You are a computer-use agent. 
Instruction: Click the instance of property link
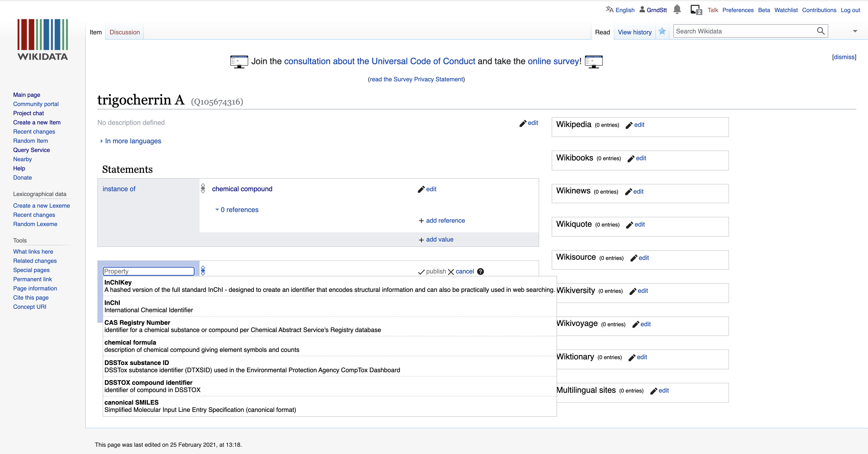coord(119,189)
